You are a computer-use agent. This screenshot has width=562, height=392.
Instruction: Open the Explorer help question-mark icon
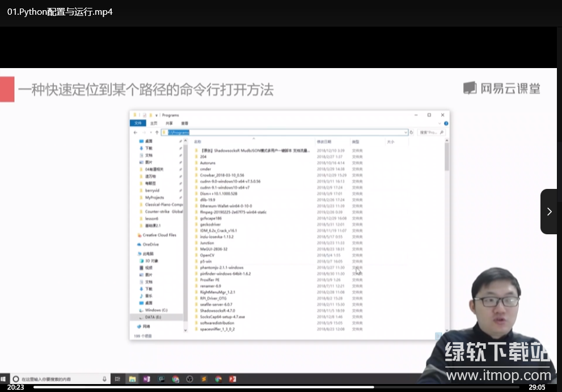click(x=446, y=123)
